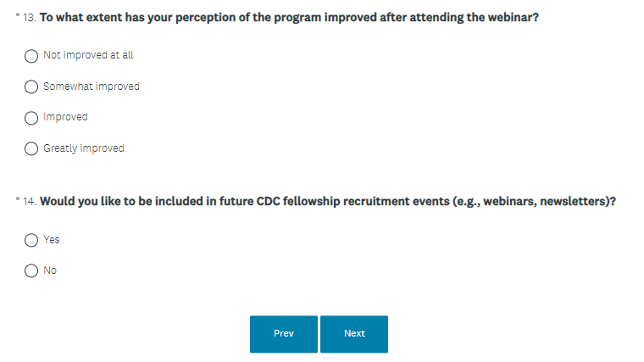Click the question 13 perception heading text

coord(288,18)
